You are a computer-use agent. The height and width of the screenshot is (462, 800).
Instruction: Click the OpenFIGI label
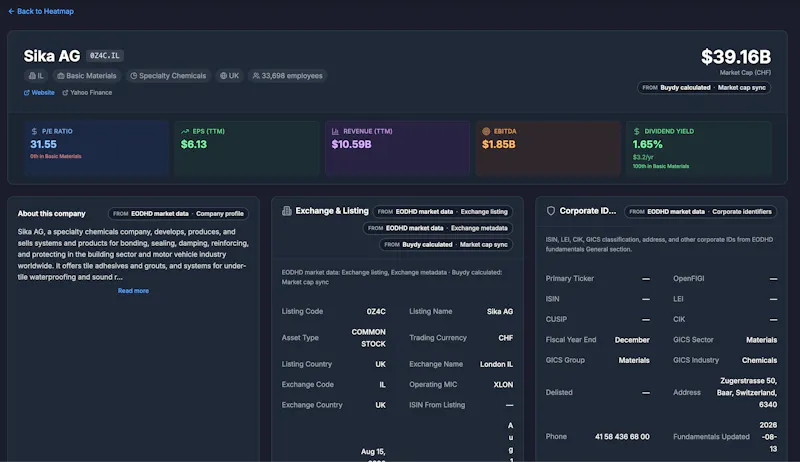[688, 278]
